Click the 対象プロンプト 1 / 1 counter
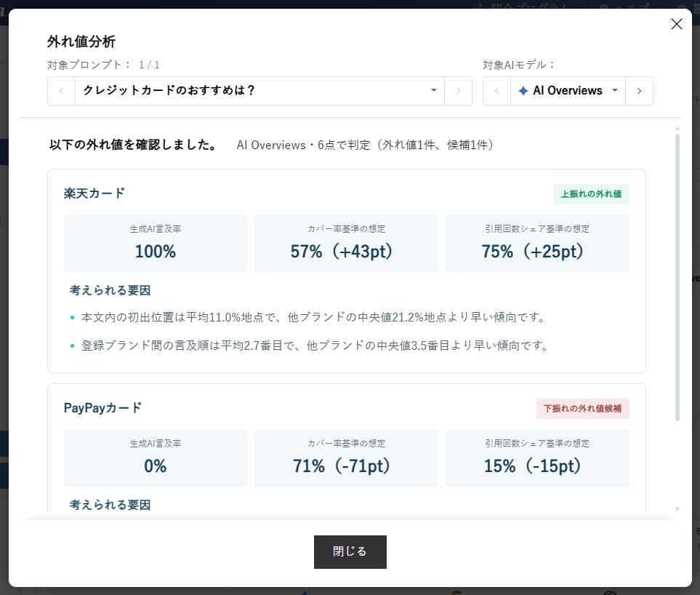Viewport: 700px width, 595px height. (149, 65)
